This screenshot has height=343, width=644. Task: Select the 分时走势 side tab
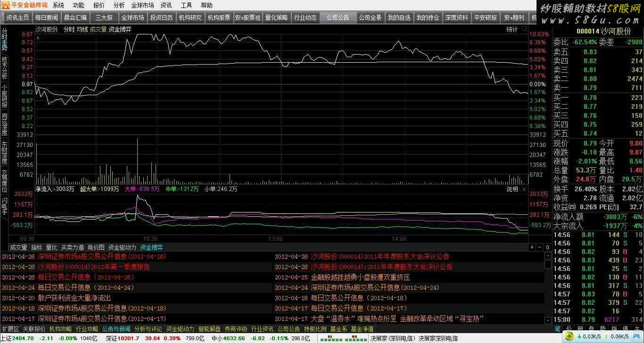pyautogui.click(x=4, y=40)
